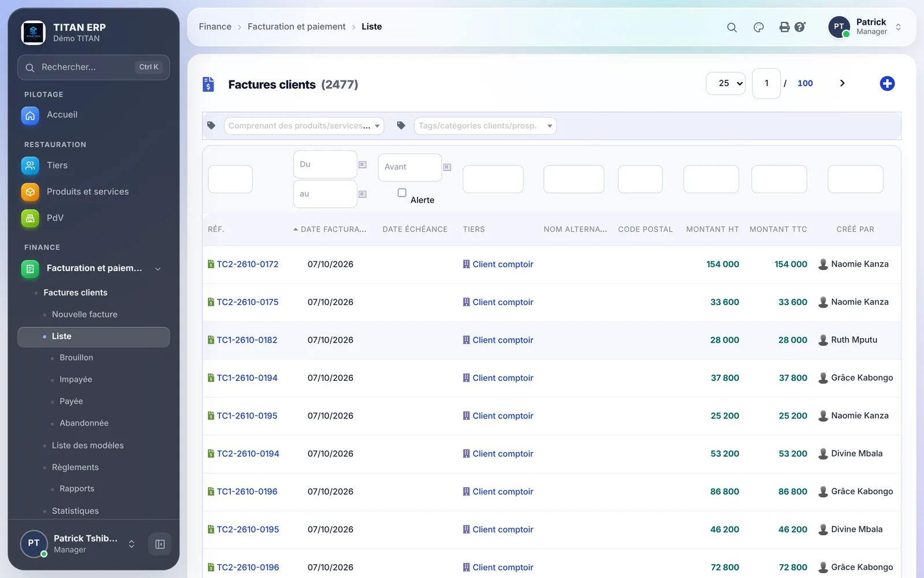Open the help question mark icon
Image resolution: width=924 pixels, height=578 pixels.
coord(800,27)
